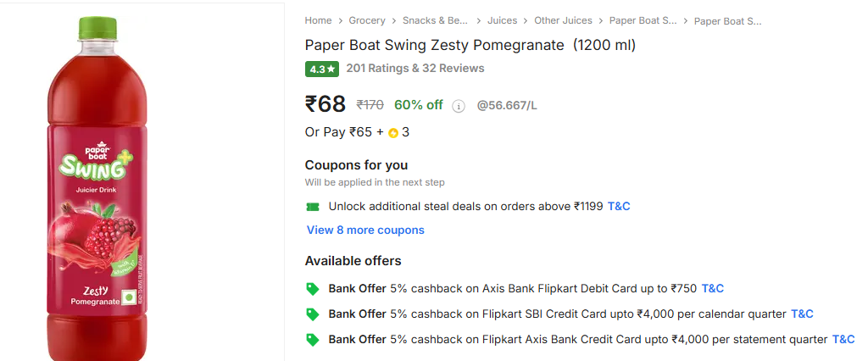Click the green coupon ticket icon
Viewport: 868px width, 361px height.
[313, 207]
